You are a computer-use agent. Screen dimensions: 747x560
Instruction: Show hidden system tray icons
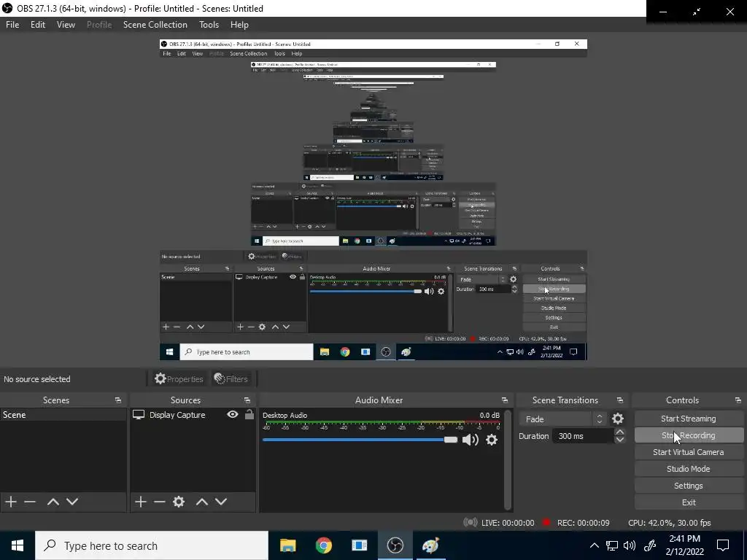[x=595, y=545]
